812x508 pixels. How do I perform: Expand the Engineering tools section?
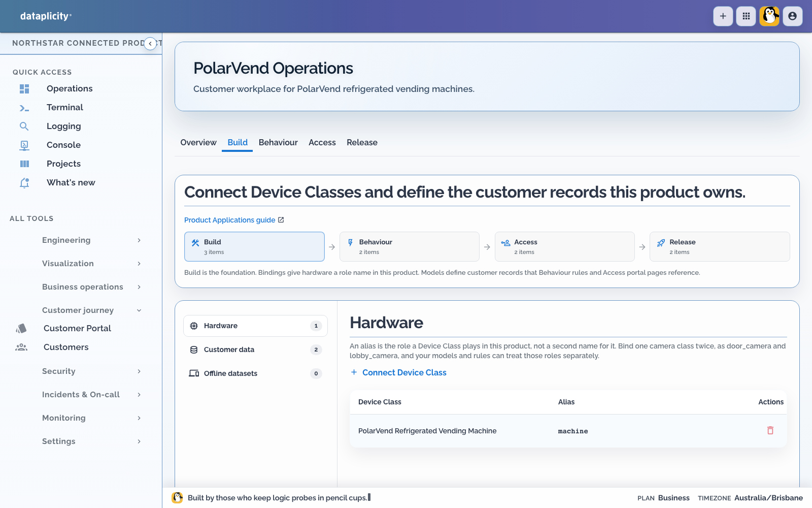(x=91, y=240)
